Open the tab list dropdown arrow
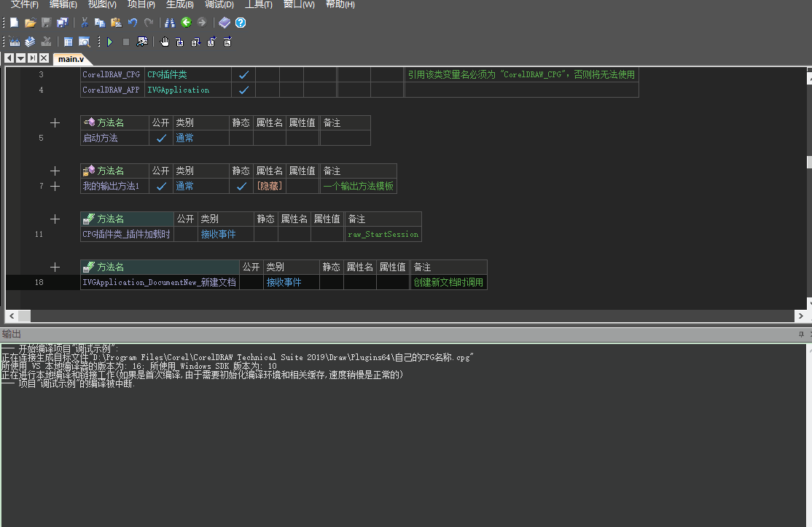812x527 pixels. tap(21, 58)
